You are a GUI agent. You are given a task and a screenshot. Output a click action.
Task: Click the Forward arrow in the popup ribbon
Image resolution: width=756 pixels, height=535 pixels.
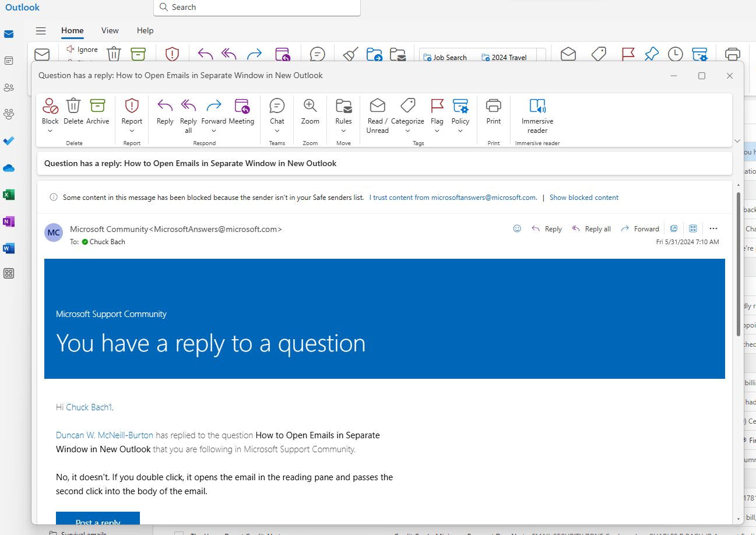pyautogui.click(x=214, y=106)
